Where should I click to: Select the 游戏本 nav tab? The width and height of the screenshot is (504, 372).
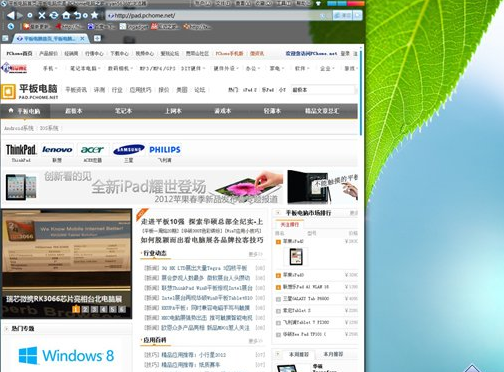(x=223, y=111)
